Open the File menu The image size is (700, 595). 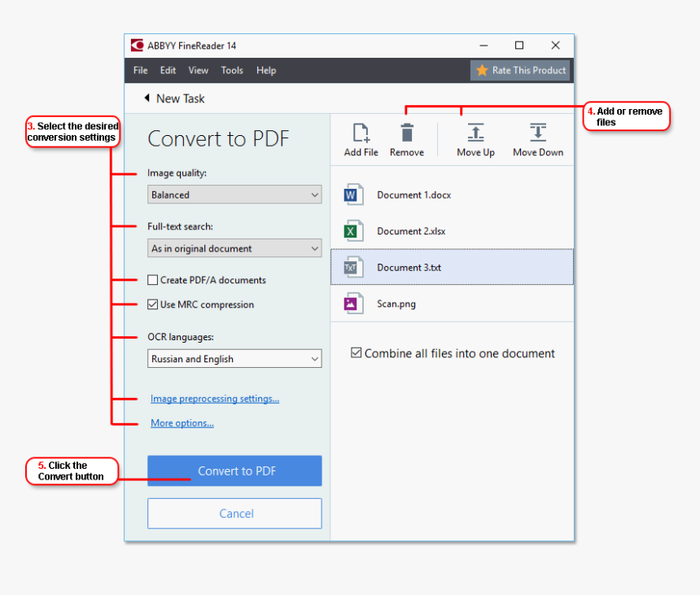tap(141, 70)
